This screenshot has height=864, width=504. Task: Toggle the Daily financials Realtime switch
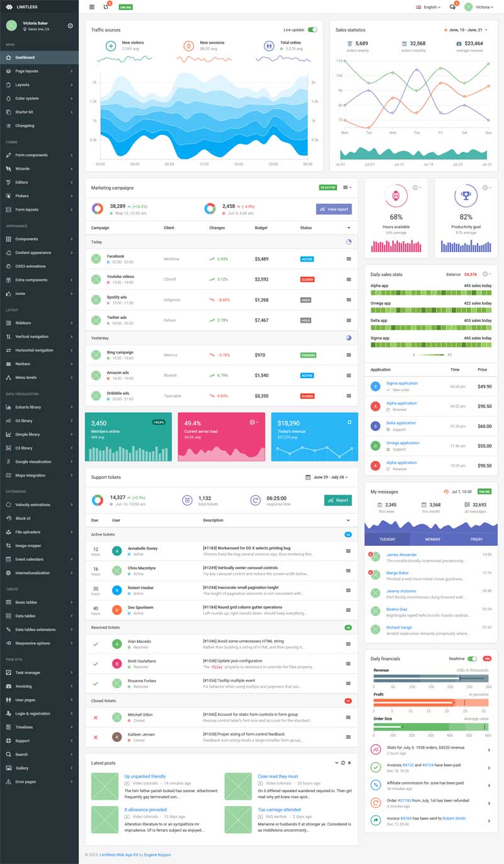(x=472, y=659)
